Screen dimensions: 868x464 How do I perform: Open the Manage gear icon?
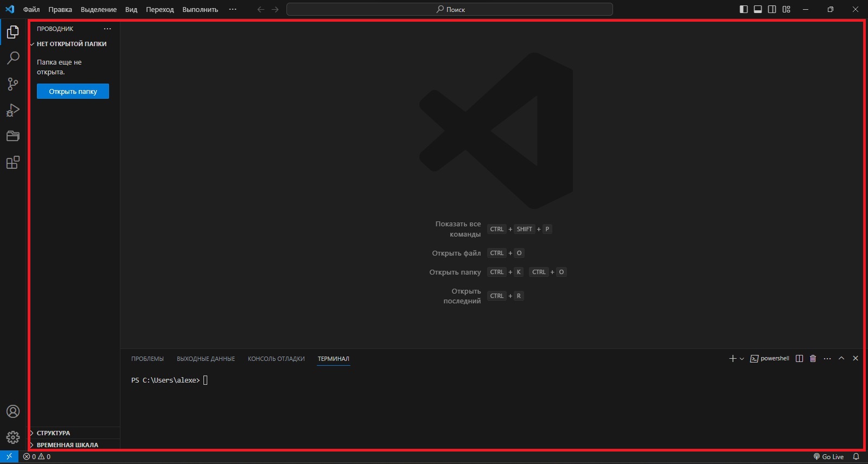[13, 437]
